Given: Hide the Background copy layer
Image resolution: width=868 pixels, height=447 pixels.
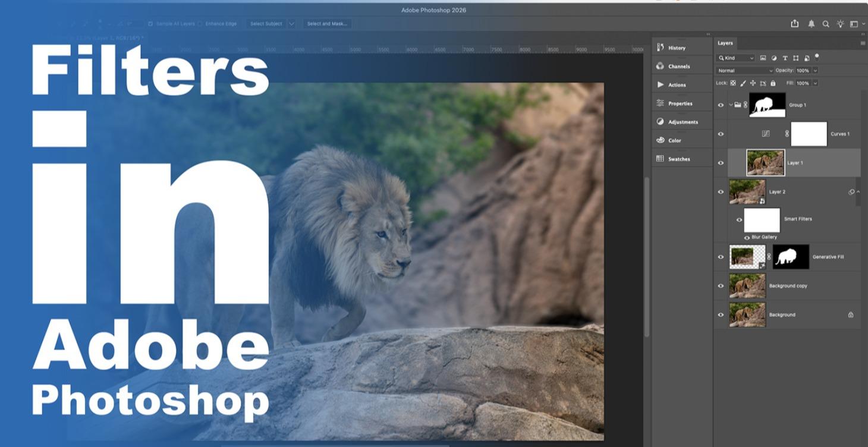Looking at the screenshot, I should [x=721, y=286].
